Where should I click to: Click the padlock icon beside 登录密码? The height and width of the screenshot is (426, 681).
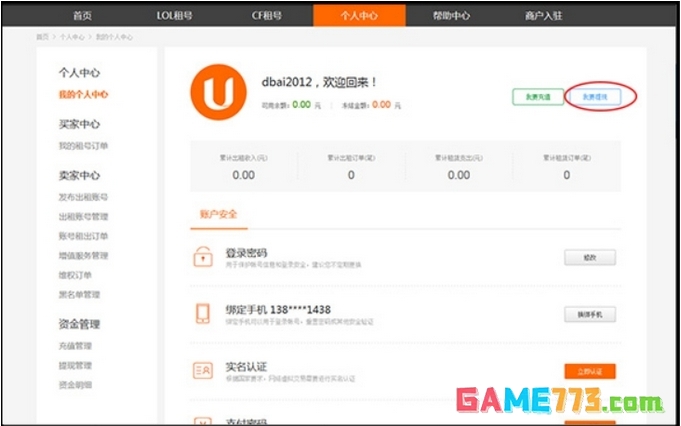point(203,257)
